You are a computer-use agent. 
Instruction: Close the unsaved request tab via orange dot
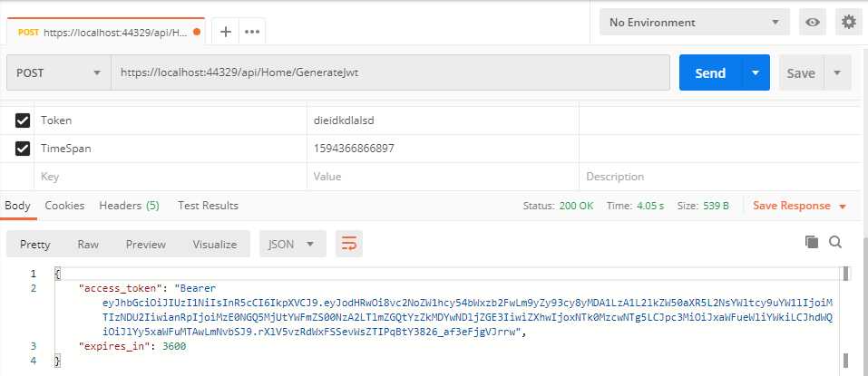click(197, 31)
